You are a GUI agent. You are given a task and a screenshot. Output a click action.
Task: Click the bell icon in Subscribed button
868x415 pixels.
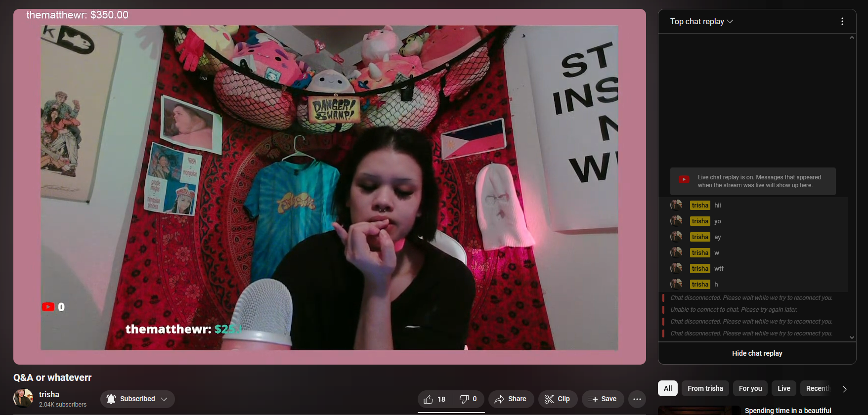111,399
